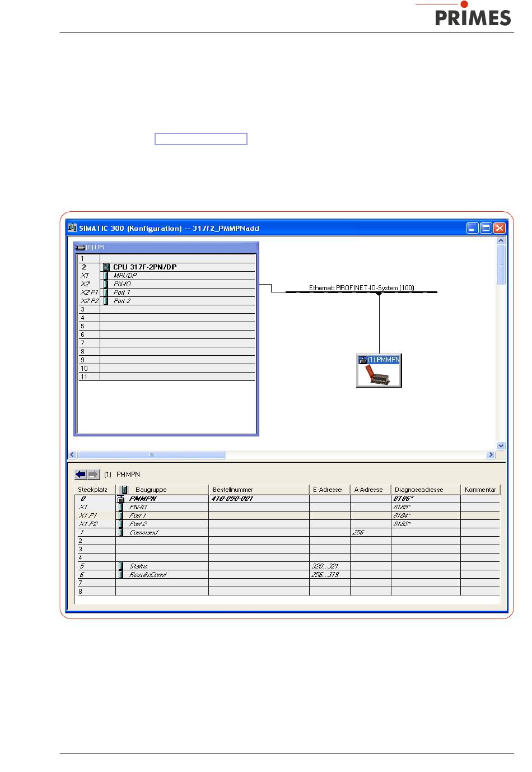Image resolution: width=532 pixels, height=772 pixels.
Task: Click the horizontal scrollbar left arrow
Action: coord(72,455)
